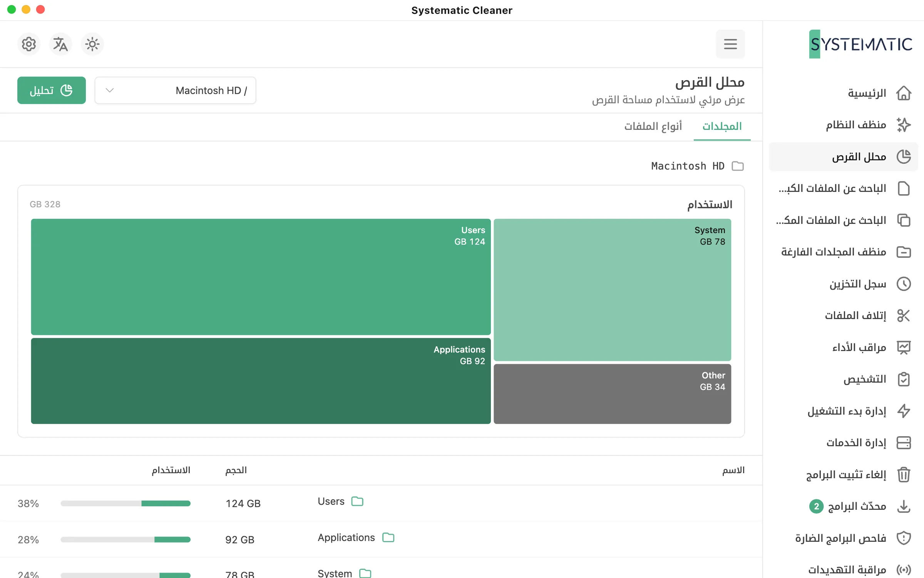
Task: Click the Applications treemap block
Action: (261, 381)
